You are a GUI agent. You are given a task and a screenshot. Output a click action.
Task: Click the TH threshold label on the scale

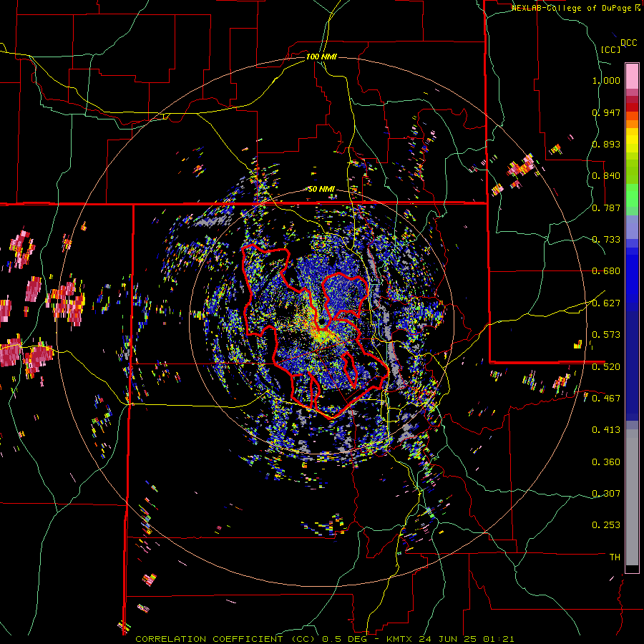pos(615,557)
